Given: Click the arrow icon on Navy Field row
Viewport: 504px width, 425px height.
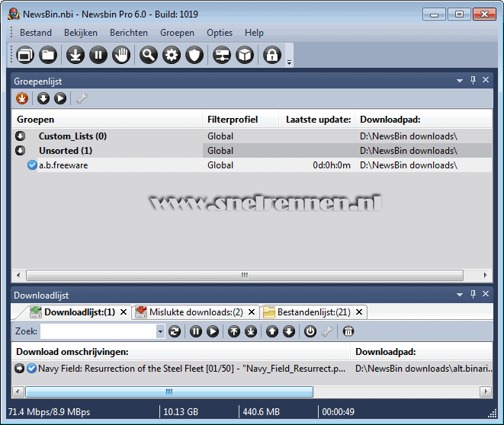Looking at the screenshot, I should pos(19,369).
